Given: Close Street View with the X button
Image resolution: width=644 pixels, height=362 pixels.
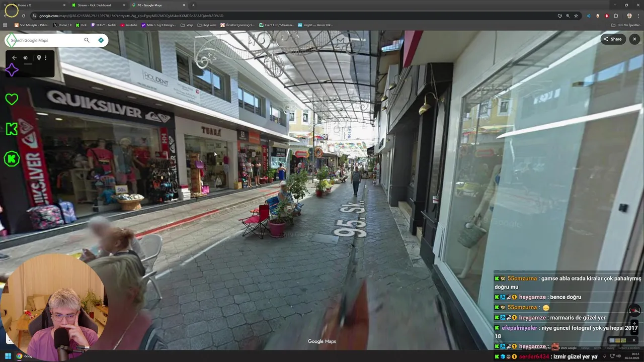Looking at the screenshot, I should pos(634,39).
